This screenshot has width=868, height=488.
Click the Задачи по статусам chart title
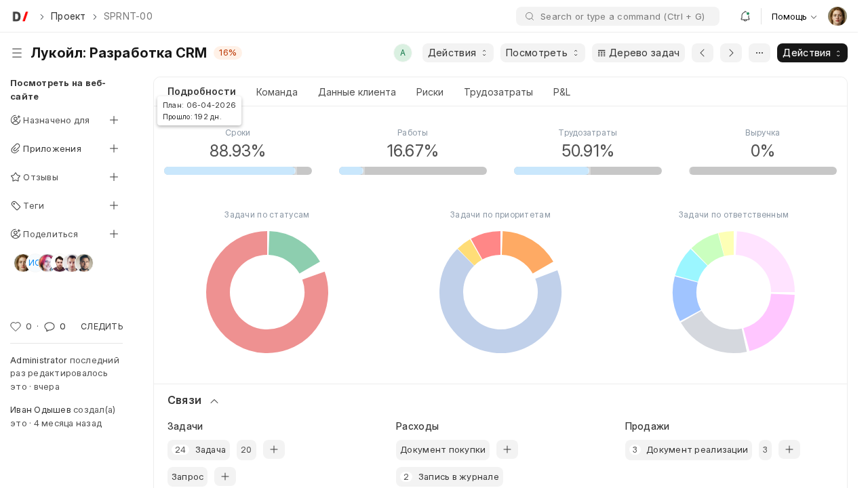[267, 215]
